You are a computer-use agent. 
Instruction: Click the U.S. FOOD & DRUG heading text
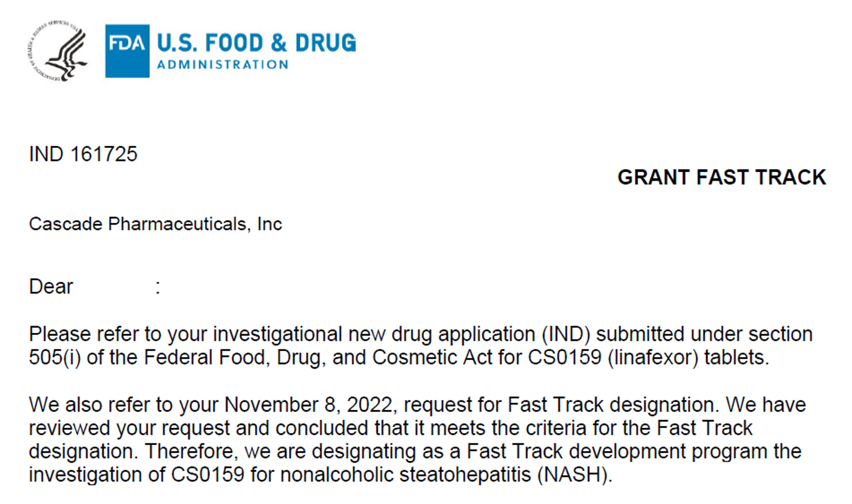[256, 43]
